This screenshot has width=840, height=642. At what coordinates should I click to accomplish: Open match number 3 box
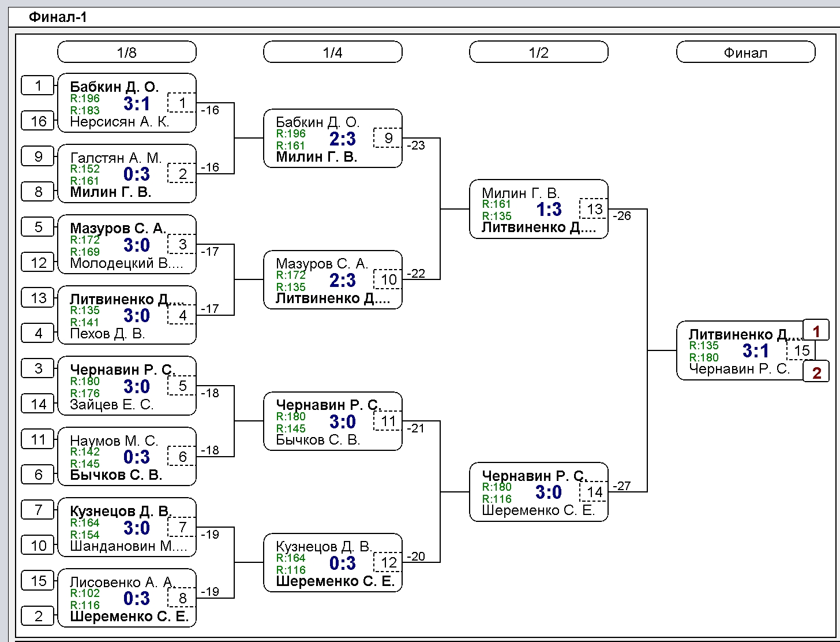point(182,244)
